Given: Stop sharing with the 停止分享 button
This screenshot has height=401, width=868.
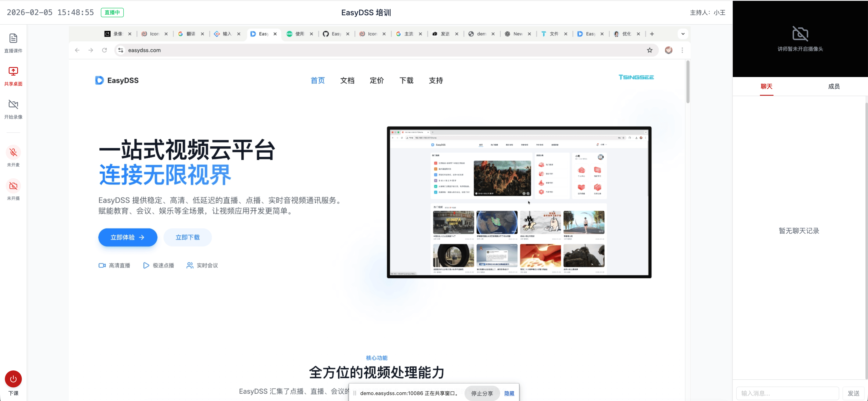Looking at the screenshot, I should (x=482, y=393).
